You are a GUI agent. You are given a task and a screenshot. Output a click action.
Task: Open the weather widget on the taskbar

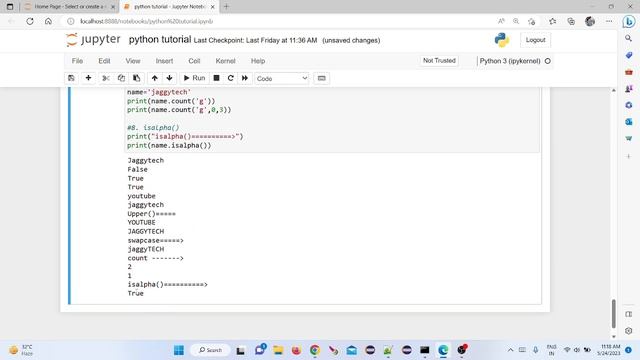21,350
